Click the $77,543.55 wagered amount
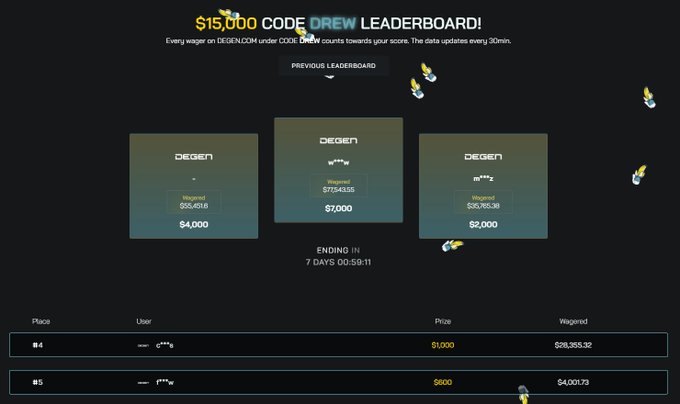 (338, 190)
